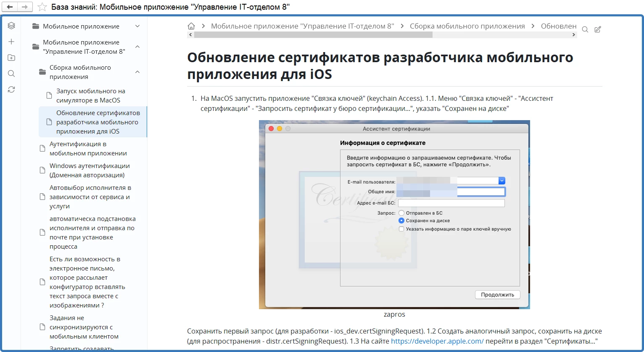Open search from the left sidebar magnifier
The image size is (644, 352).
point(11,74)
